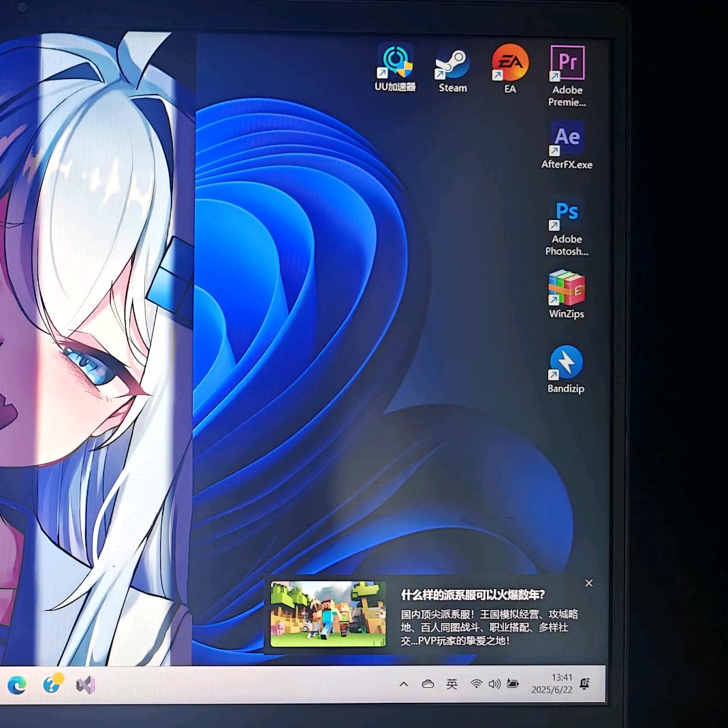This screenshot has width=728, height=728.
Task: Dismiss the Minecraft ad popup with X
Action: click(x=589, y=583)
